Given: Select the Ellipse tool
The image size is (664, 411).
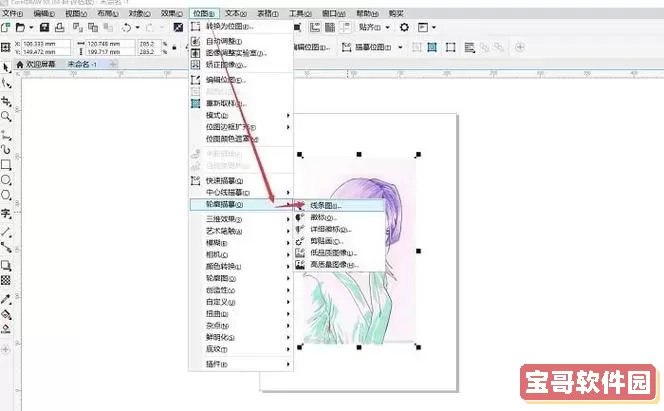Looking at the screenshot, I should pyautogui.click(x=6, y=180).
